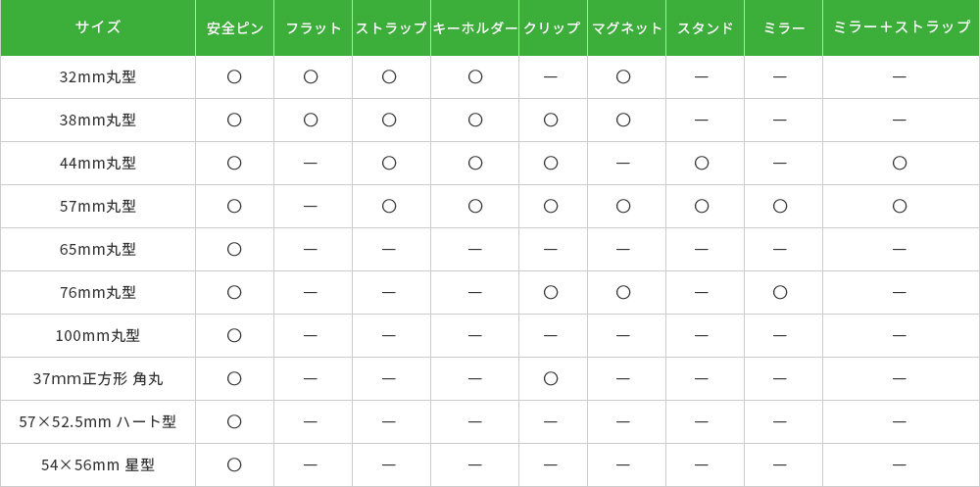Click the 65mm丸型 安全ピン circle

point(234,249)
